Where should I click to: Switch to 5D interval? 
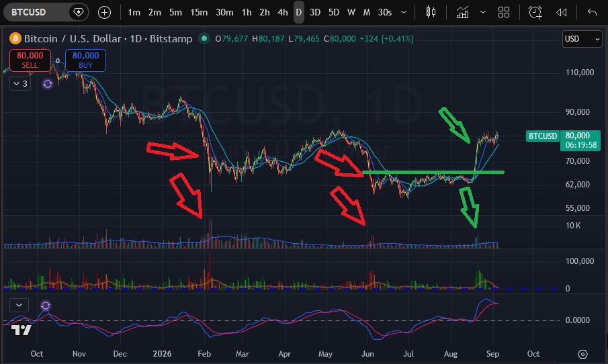tap(334, 12)
